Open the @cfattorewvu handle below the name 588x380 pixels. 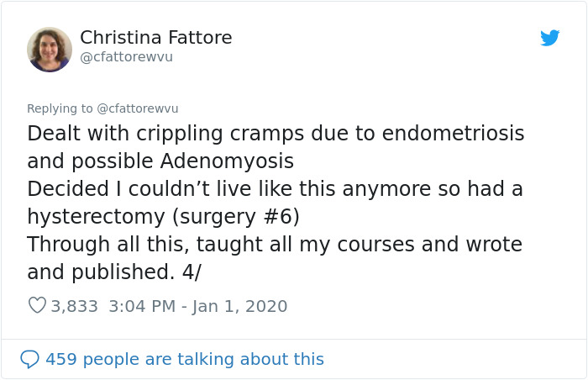[126, 57]
